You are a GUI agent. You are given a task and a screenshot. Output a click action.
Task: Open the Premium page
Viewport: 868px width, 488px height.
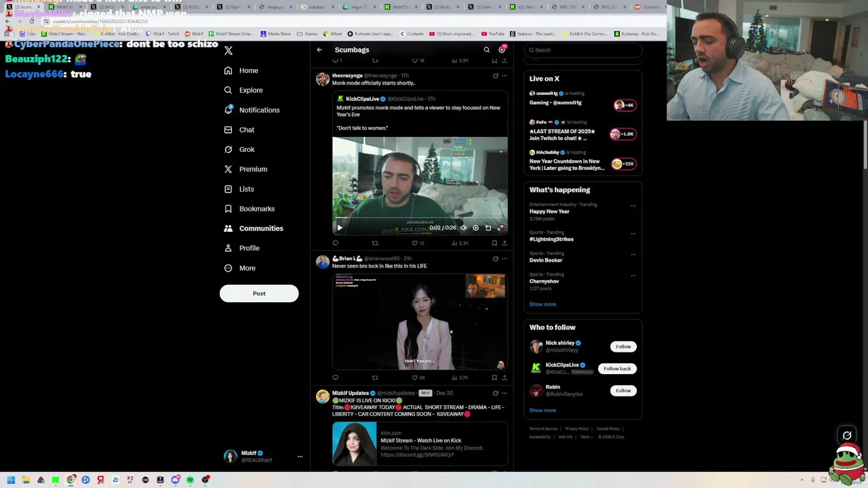(245, 169)
